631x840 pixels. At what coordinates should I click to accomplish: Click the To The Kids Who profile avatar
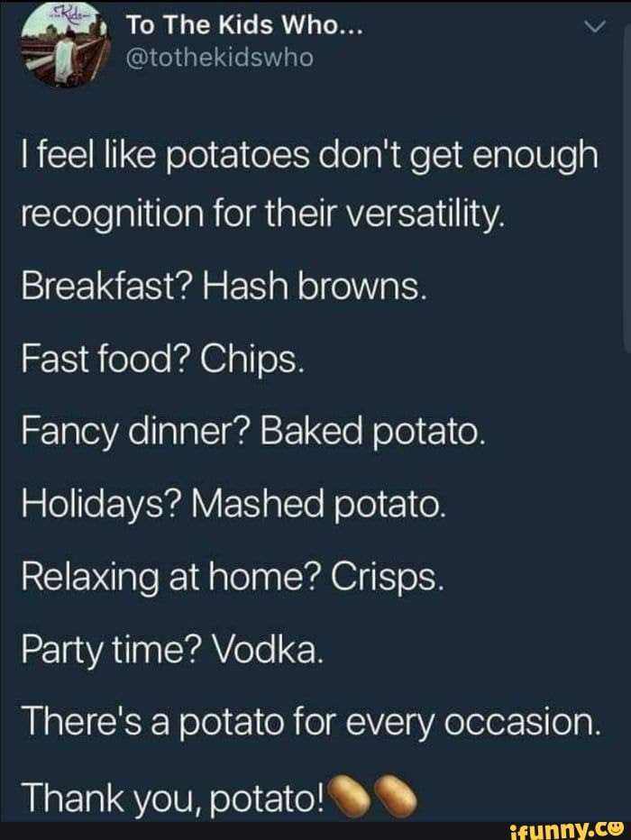coord(68,45)
